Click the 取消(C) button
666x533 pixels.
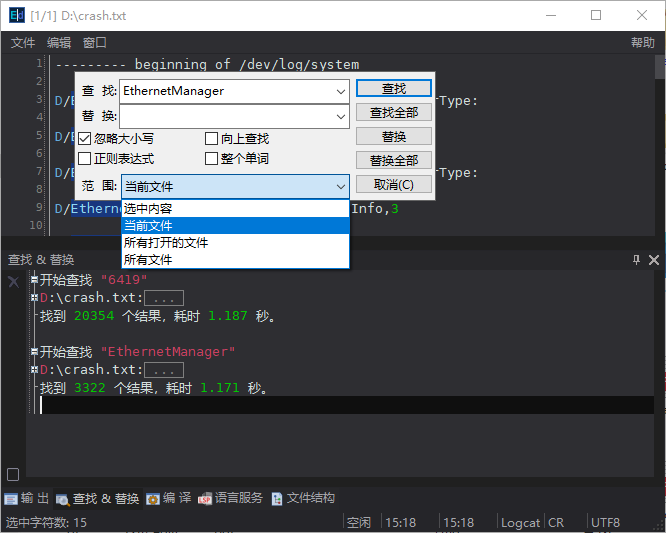click(x=394, y=184)
